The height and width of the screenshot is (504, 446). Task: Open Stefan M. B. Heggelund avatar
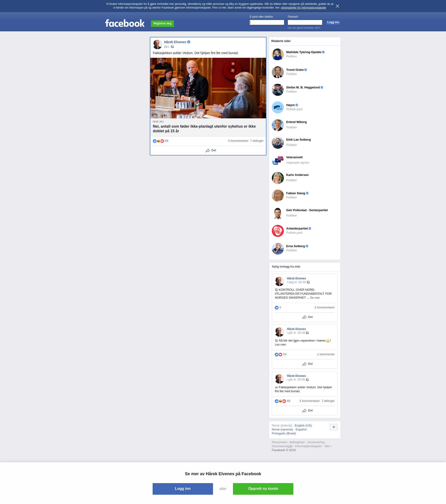tap(278, 90)
